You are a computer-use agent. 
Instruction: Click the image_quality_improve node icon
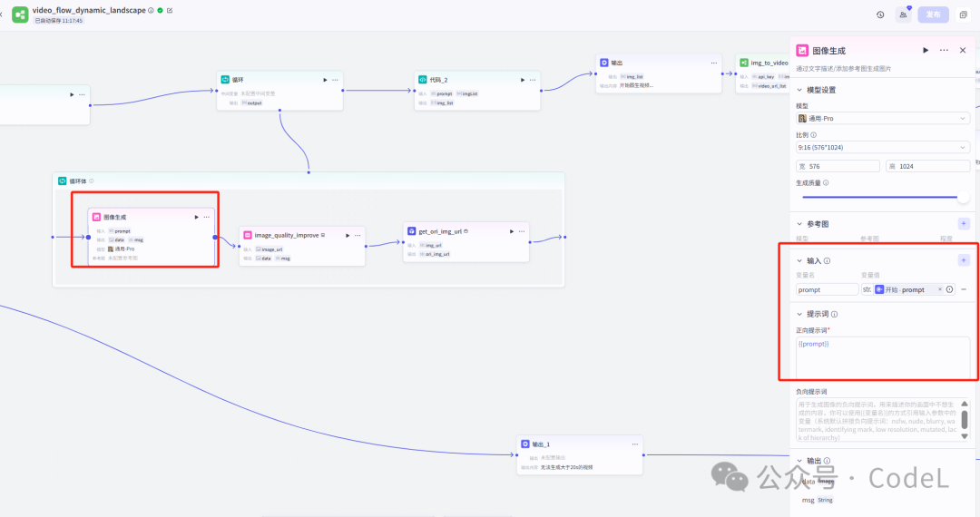tap(248, 236)
